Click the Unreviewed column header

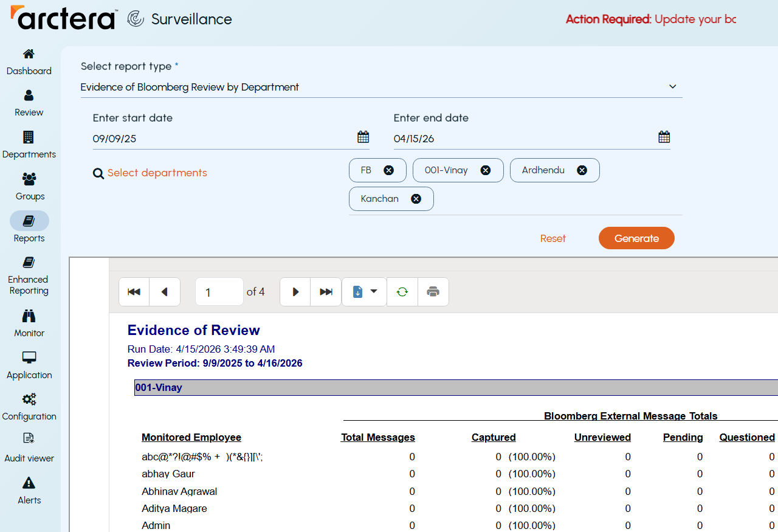pos(602,437)
